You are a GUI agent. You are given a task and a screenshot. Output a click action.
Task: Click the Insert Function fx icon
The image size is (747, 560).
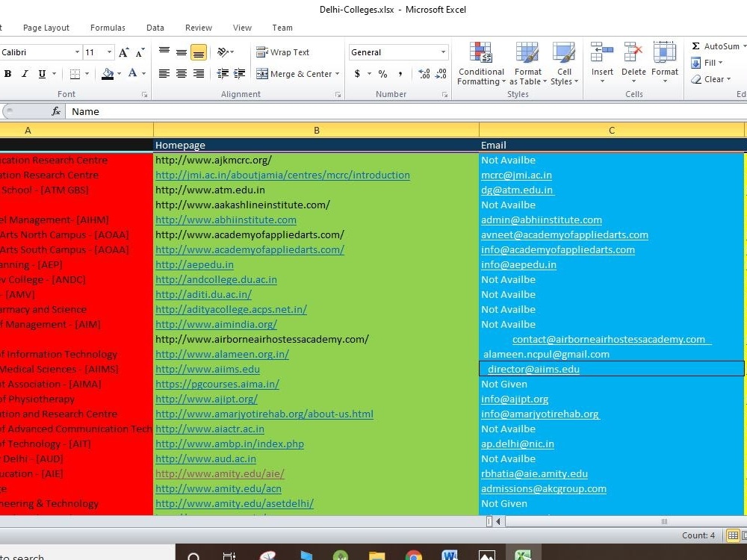coord(56,111)
